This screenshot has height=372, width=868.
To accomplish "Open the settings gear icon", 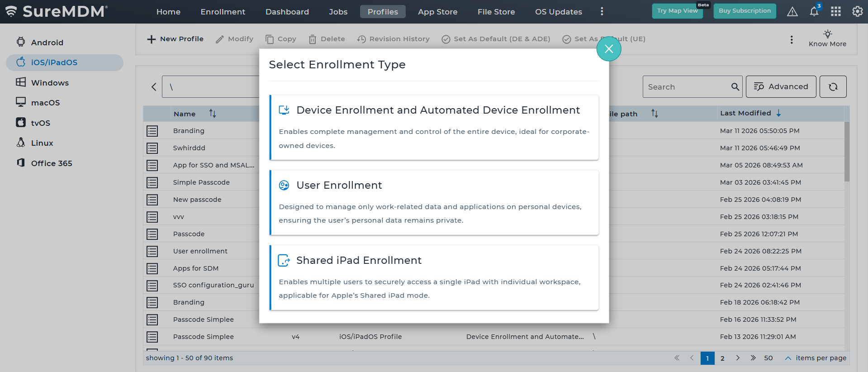I will (x=857, y=12).
